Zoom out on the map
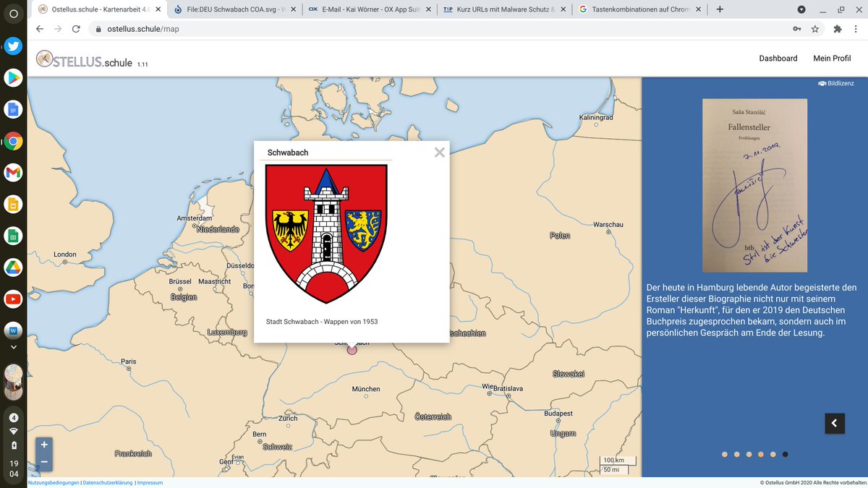Screen dimensions: 868x488 click(44, 462)
